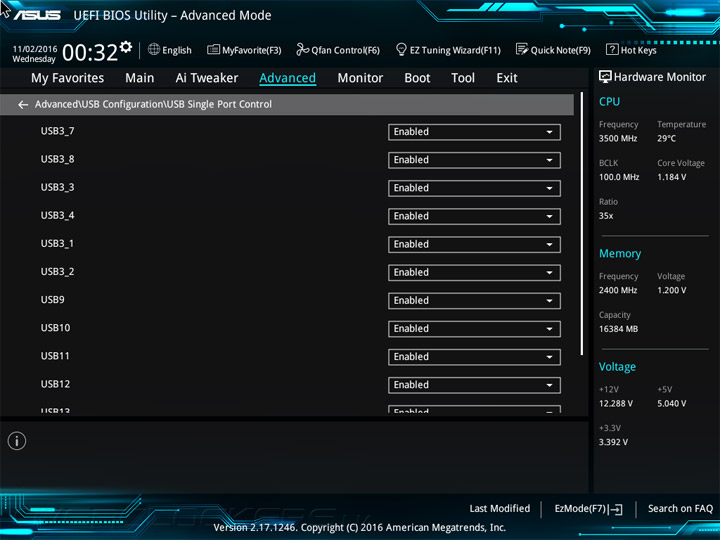Select the USB3_8 label
This screenshot has width=720, height=540.
coord(57,159)
